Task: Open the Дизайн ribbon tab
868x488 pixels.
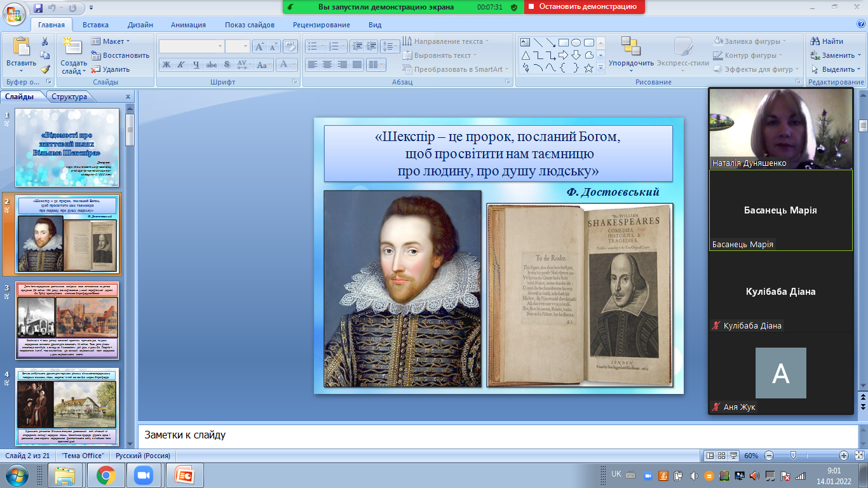Action: (x=140, y=25)
